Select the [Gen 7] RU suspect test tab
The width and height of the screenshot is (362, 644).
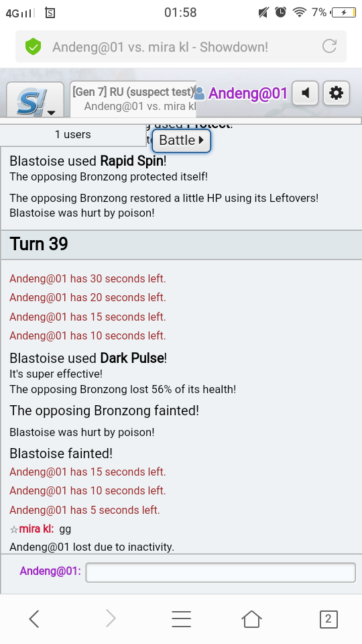tap(133, 99)
